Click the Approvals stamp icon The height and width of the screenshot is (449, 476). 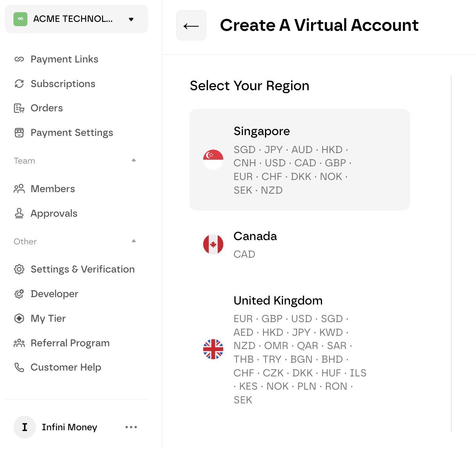click(x=19, y=213)
